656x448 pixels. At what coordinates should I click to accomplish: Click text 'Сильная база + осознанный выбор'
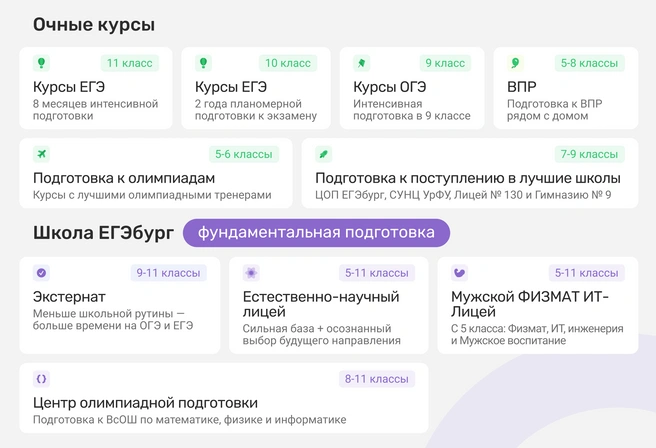[321, 335]
